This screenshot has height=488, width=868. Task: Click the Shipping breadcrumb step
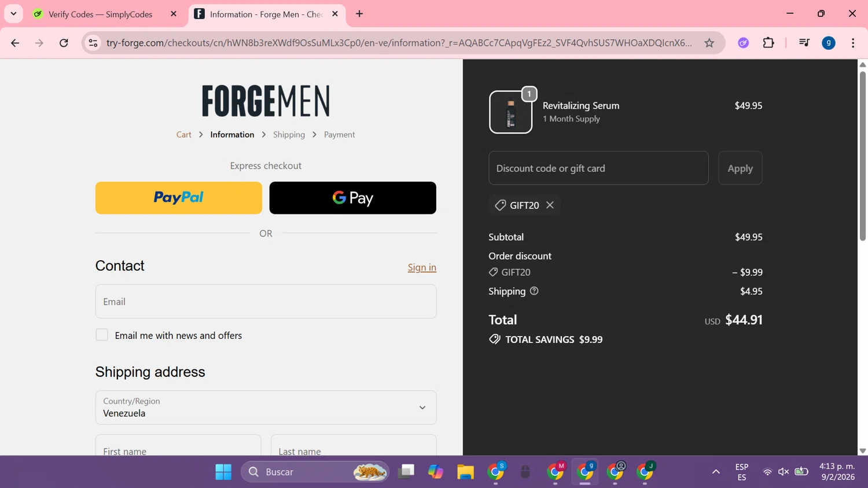click(x=289, y=134)
